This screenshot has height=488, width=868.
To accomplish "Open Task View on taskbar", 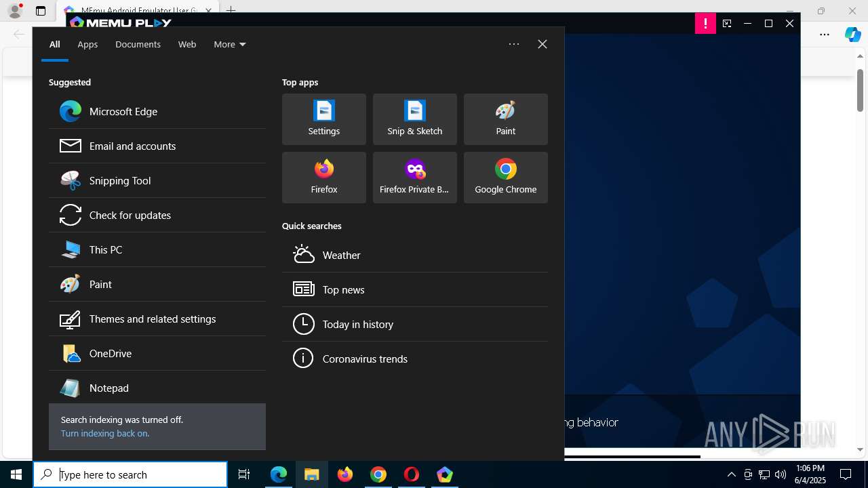I will 244,474.
